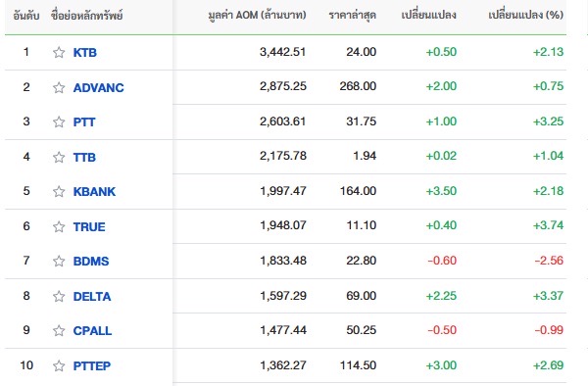Open the KTB stock link
588x386 pixels.
(x=85, y=53)
